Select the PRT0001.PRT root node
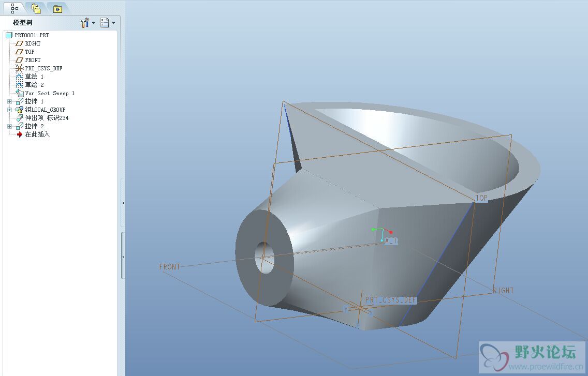 tap(32, 35)
